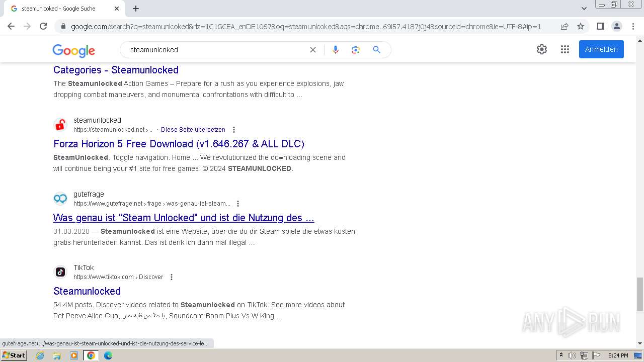This screenshot has height=362, width=644.
Task: Start a voice search with microphone
Action: coord(336,50)
